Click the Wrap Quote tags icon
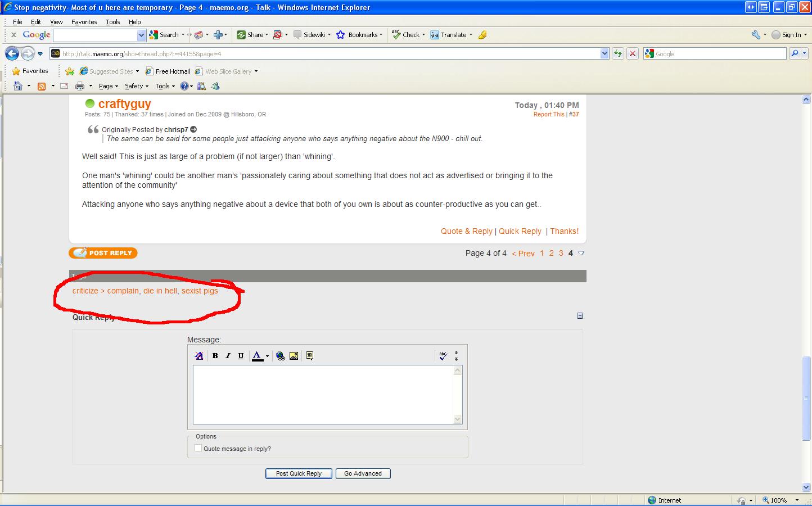This screenshot has height=506, width=812. coord(309,356)
